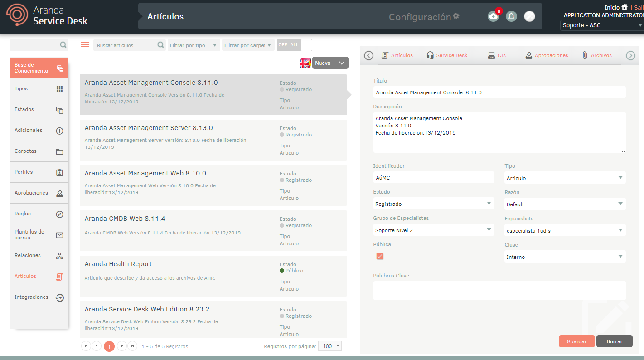Switch to the Artículos detail tab

click(397, 55)
